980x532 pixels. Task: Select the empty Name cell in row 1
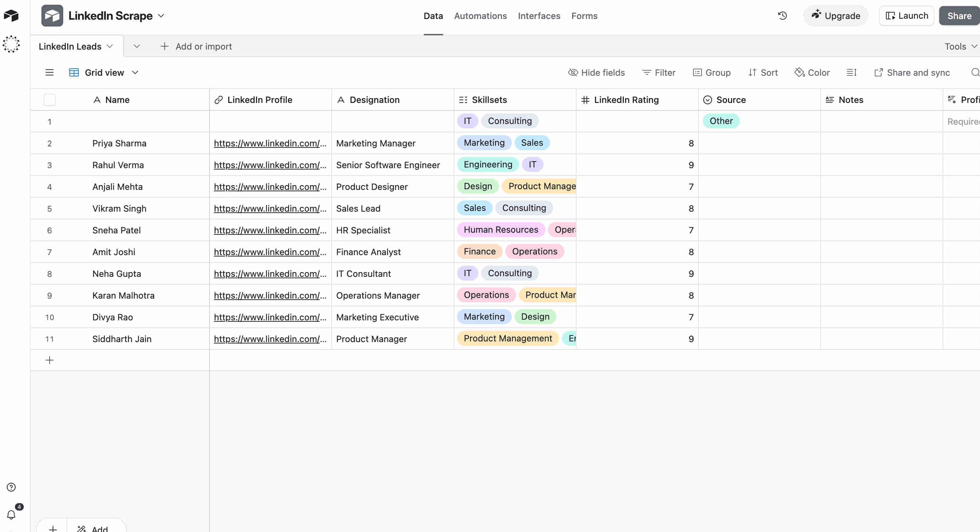coord(149,121)
